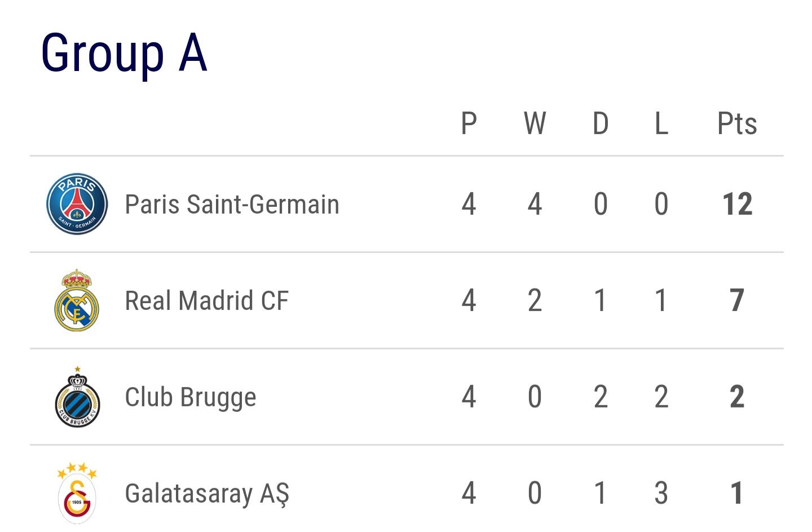Click Galatasaray's 3 losses value
Viewport: 812px width, 532px height.
661,493
